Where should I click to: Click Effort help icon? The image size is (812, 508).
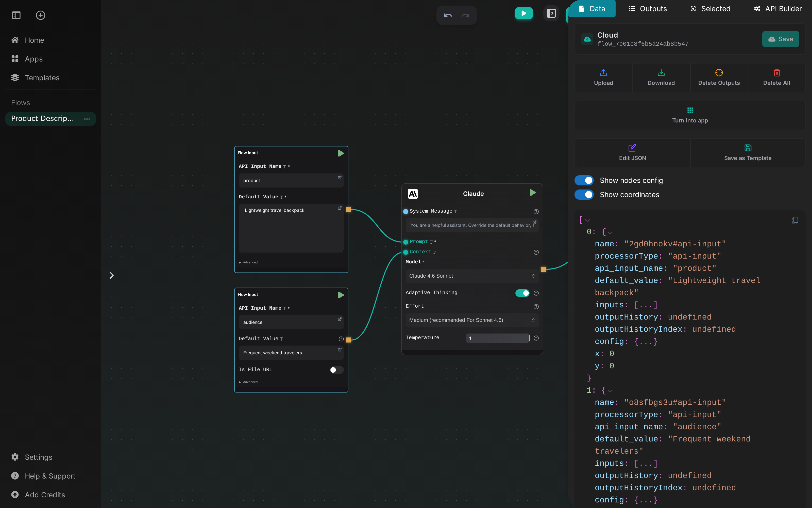(536, 306)
